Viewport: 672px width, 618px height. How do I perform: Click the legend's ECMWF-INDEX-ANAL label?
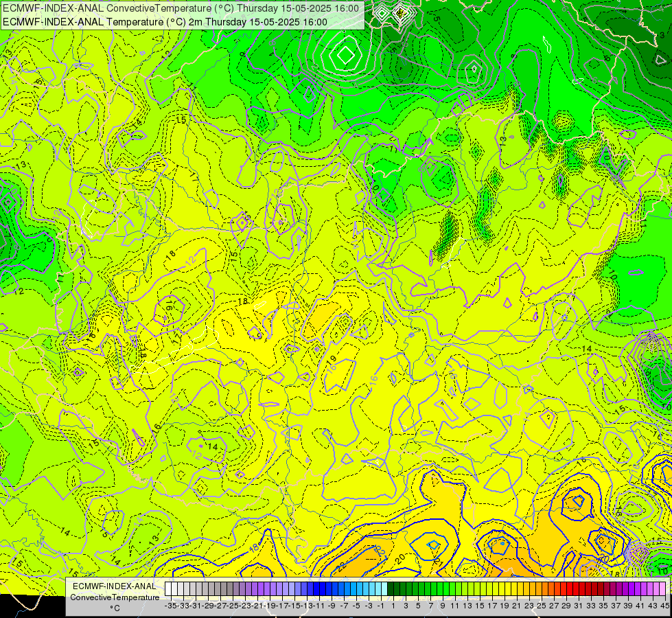click(115, 586)
